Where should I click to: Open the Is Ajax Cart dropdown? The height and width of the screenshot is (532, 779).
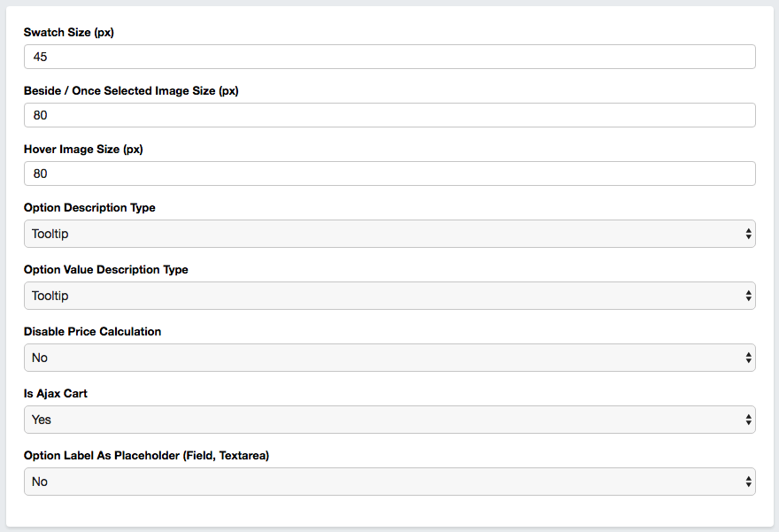click(389, 420)
